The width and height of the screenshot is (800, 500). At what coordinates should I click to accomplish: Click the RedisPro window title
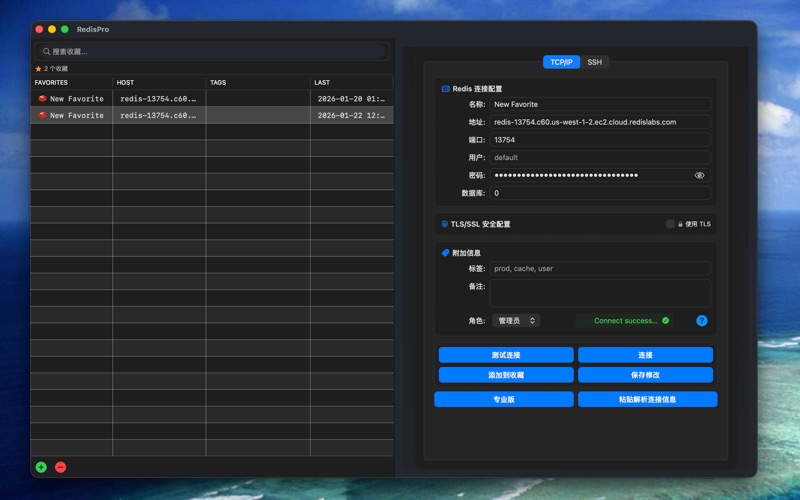[93, 29]
